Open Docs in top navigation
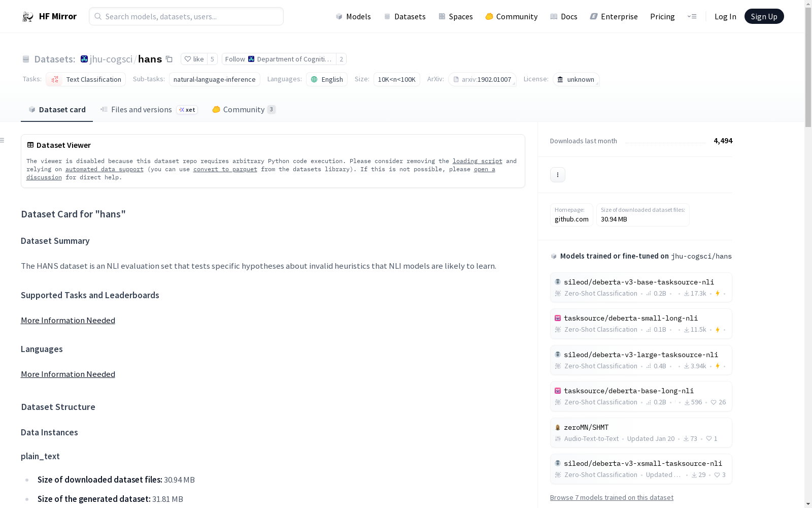This screenshot has height=508, width=812. pyautogui.click(x=564, y=17)
